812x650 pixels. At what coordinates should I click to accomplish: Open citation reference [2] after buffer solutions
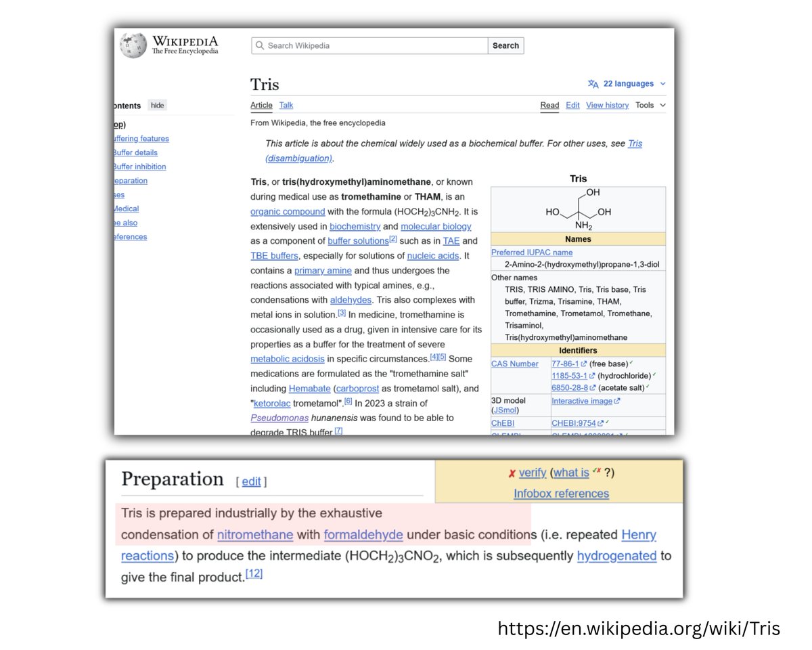[393, 239]
